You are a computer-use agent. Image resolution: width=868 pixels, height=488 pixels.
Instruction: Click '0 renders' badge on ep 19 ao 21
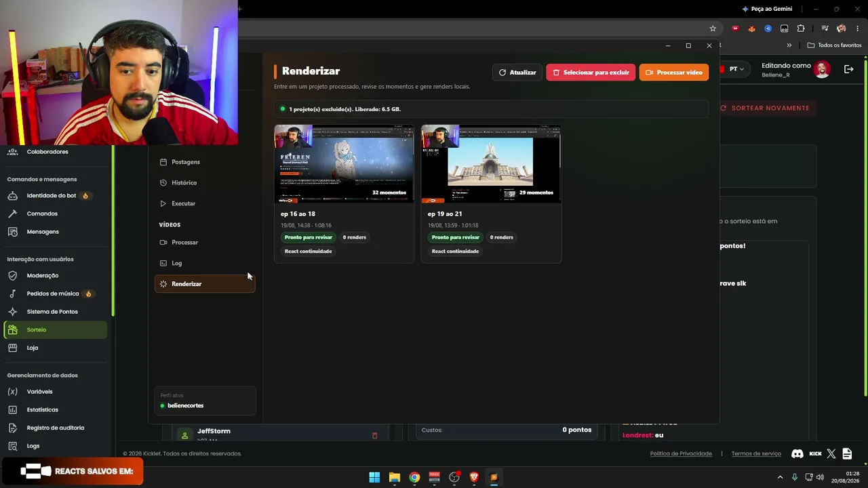(x=502, y=237)
